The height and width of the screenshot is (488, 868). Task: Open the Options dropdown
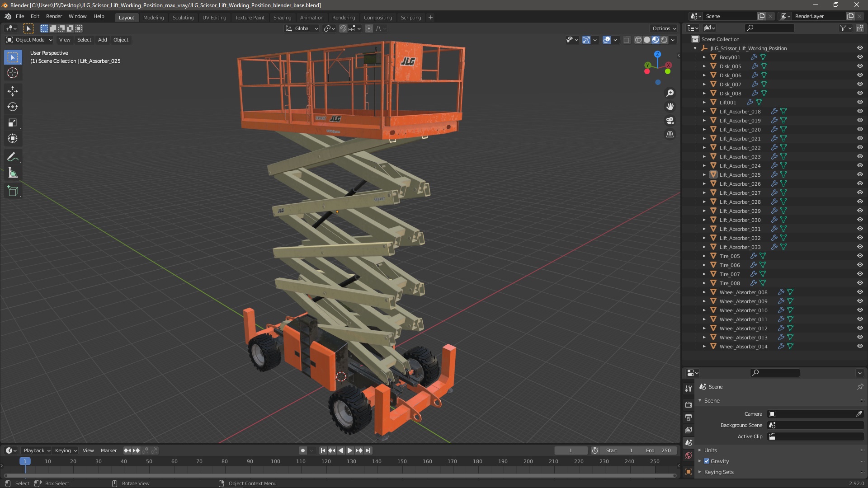click(x=664, y=28)
